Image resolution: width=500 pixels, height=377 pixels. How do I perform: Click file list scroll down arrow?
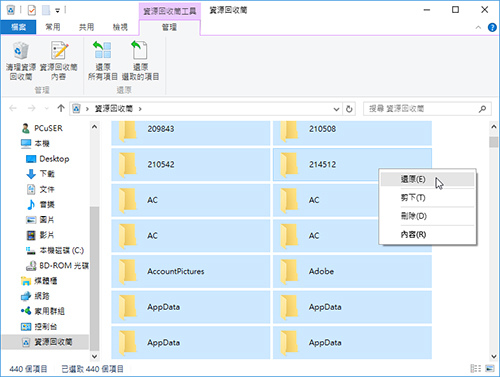point(494,356)
